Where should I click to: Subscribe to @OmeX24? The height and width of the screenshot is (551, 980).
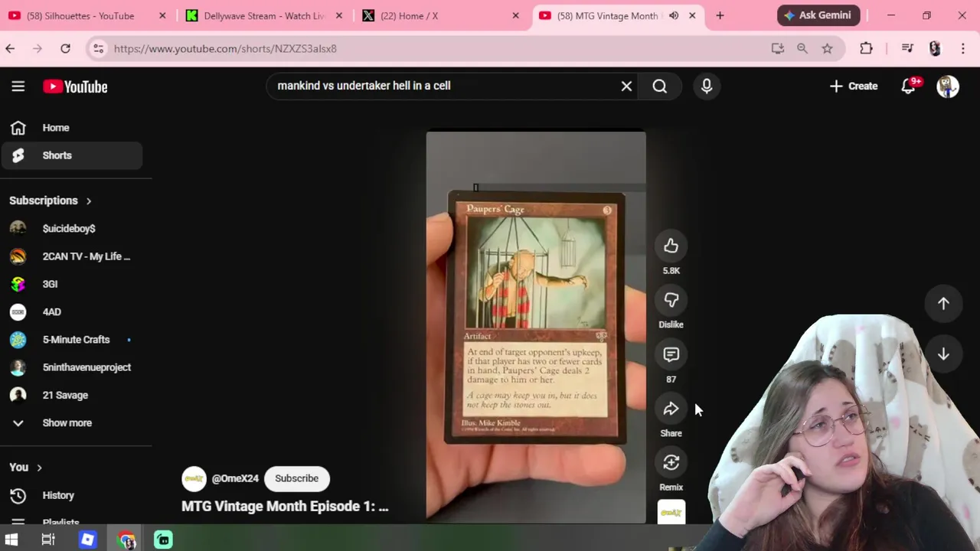pos(296,478)
